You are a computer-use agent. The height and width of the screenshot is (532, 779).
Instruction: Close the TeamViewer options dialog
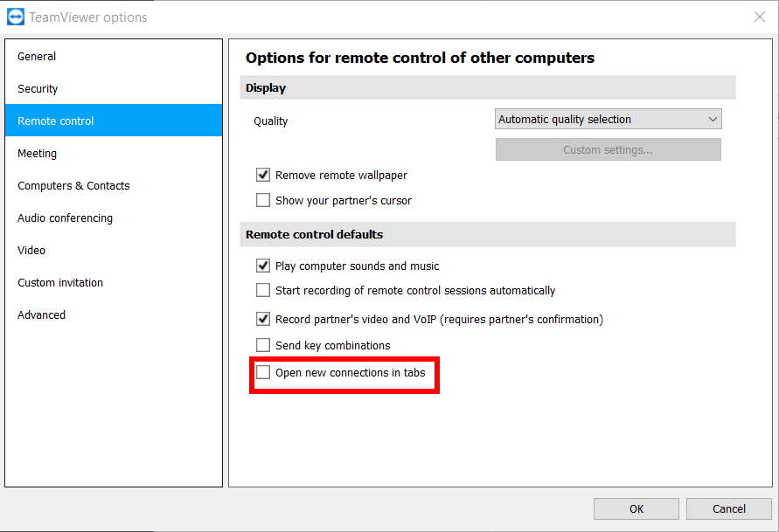point(760,17)
